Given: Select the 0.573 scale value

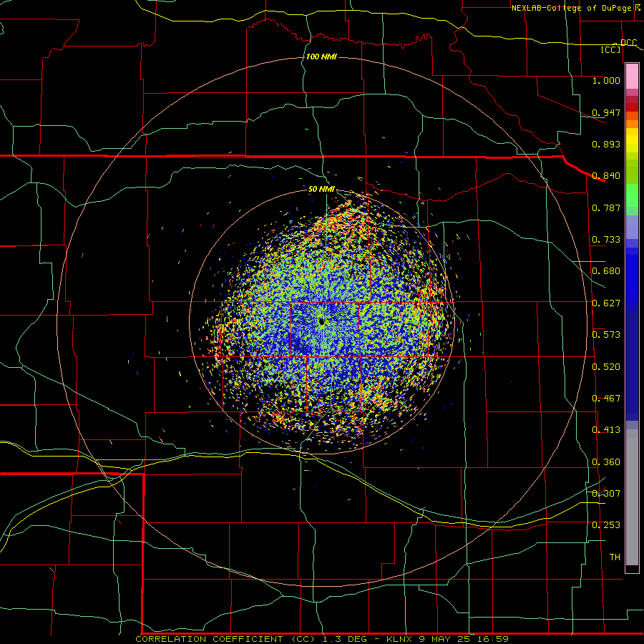Looking at the screenshot, I should click(x=606, y=335).
